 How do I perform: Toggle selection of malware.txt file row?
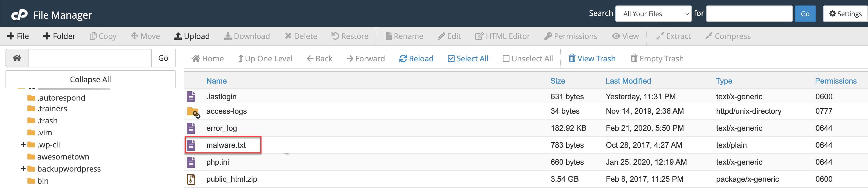226,145
